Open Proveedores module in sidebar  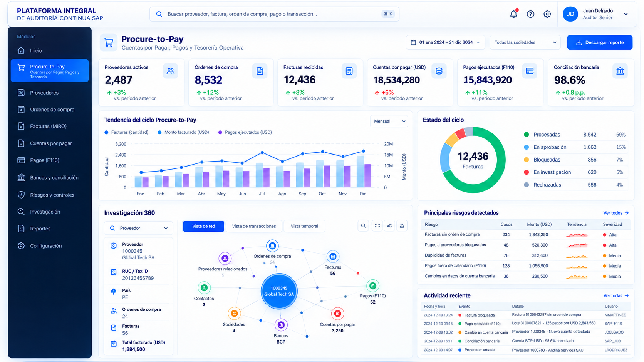(x=50, y=93)
